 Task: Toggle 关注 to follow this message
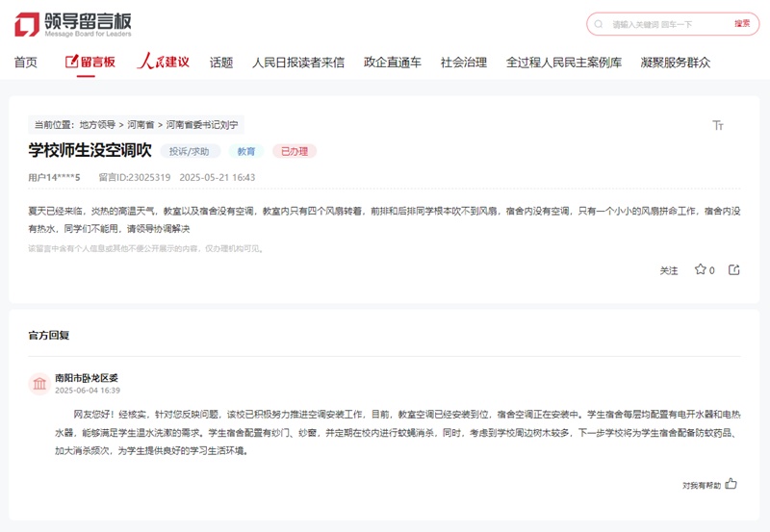(669, 271)
